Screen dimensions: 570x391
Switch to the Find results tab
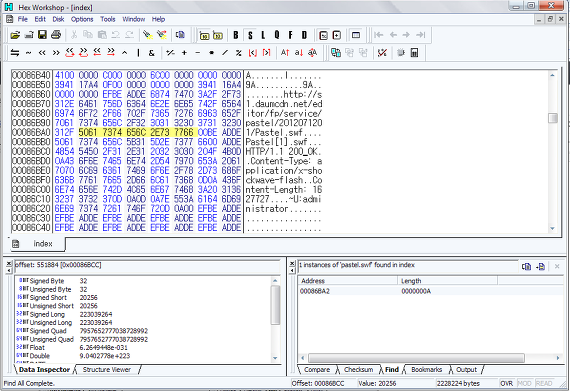[392, 370]
